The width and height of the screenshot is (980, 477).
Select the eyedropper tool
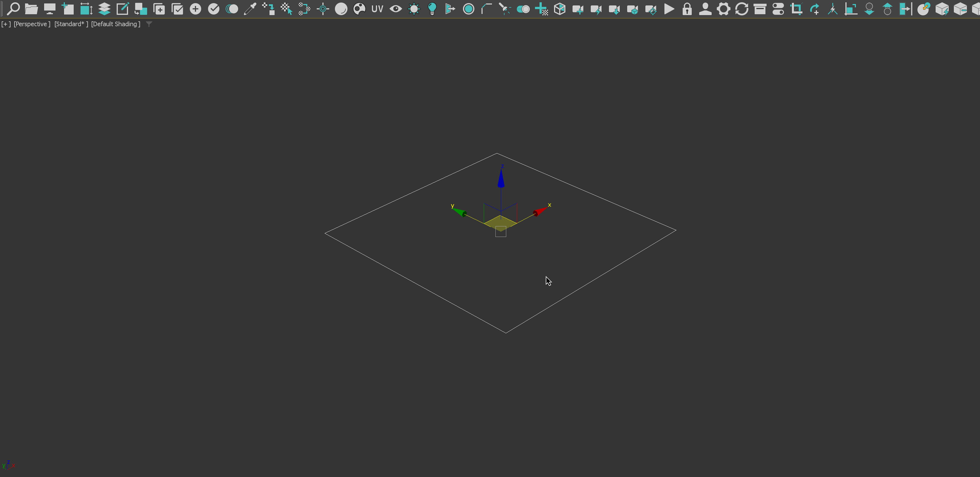tap(250, 8)
